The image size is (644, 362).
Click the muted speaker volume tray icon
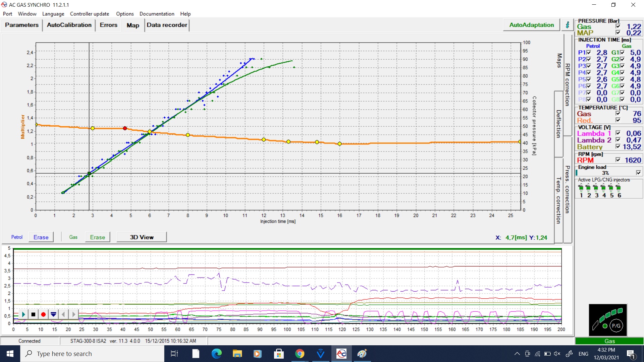point(557,354)
